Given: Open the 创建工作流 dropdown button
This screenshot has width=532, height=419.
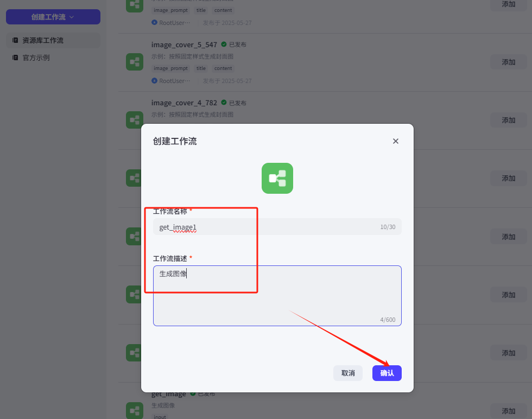Looking at the screenshot, I should click(x=53, y=17).
